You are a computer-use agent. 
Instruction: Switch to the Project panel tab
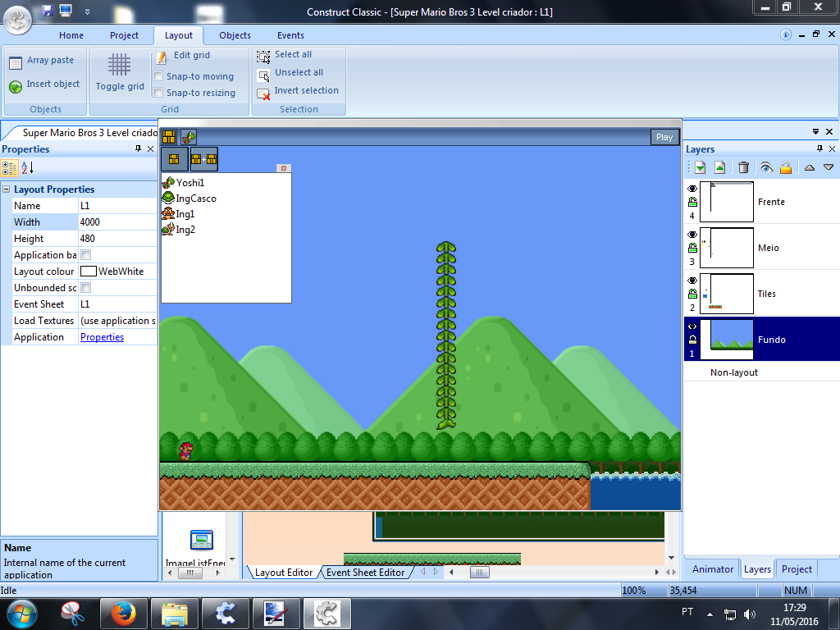(x=797, y=569)
